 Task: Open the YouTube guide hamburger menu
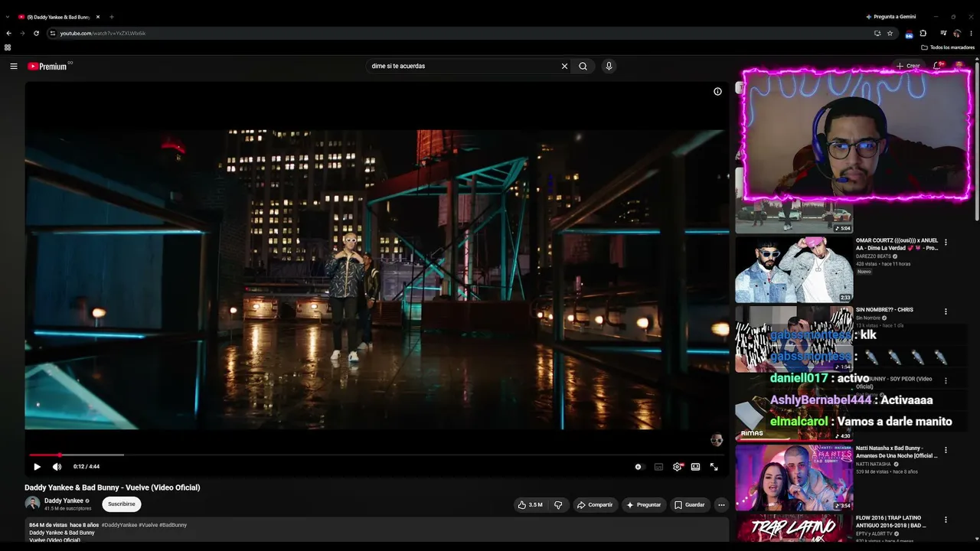[x=14, y=67]
